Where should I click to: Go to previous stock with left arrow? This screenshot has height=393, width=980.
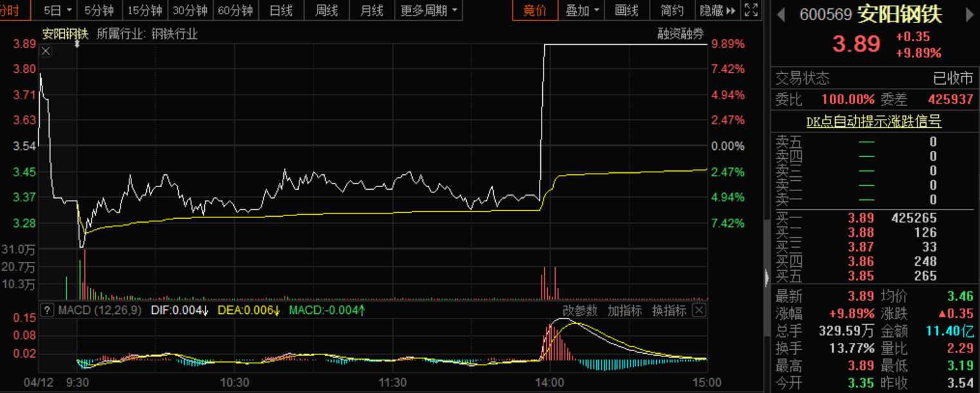point(782,14)
